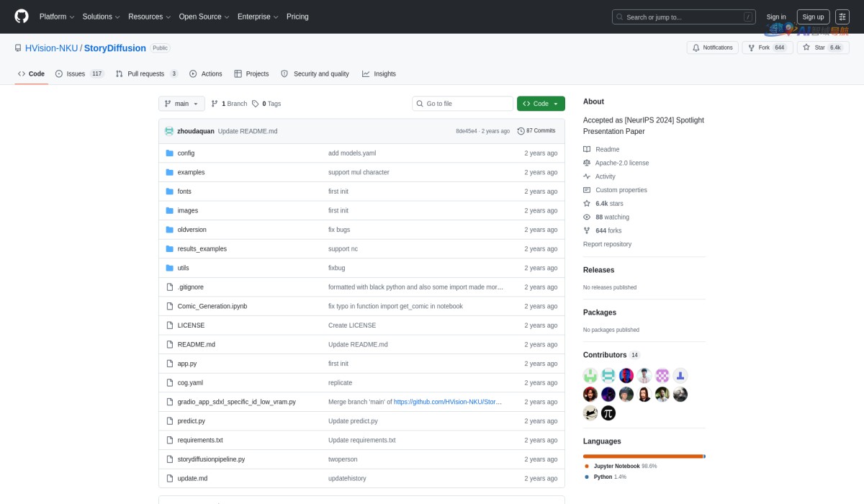
Task: Open the header menu icon beside Sign up
Action: 842,17
